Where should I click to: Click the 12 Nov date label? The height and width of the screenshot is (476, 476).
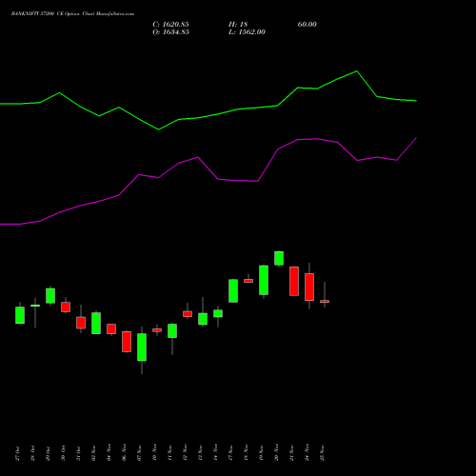click(185, 453)
